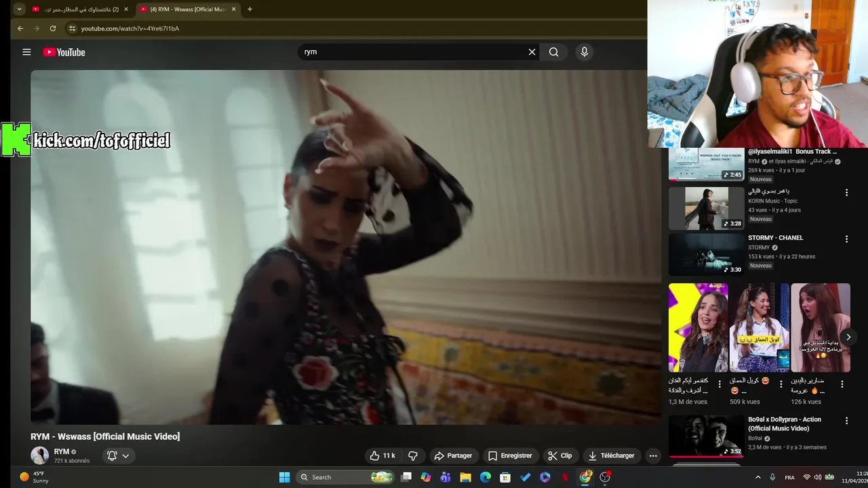Save the video with Enregistrer
The height and width of the screenshot is (488, 868).
pos(510,455)
